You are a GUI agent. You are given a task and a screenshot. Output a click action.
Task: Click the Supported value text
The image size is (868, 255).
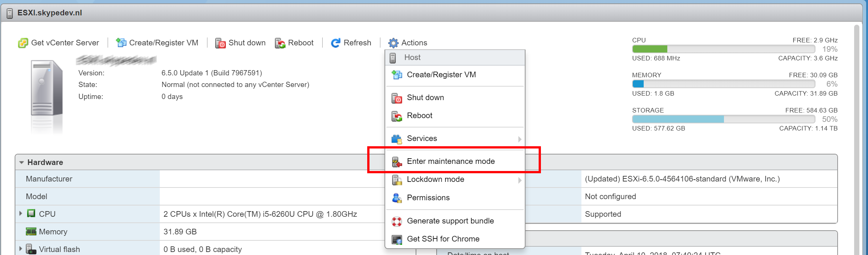tap(603, 214)
